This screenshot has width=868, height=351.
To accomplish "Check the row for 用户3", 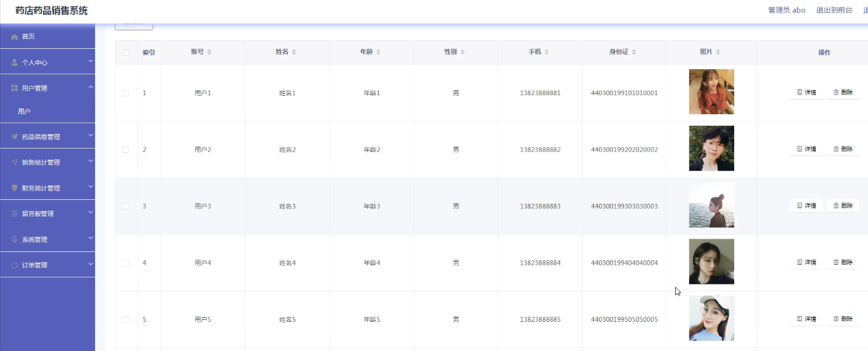I will (126, 206).
